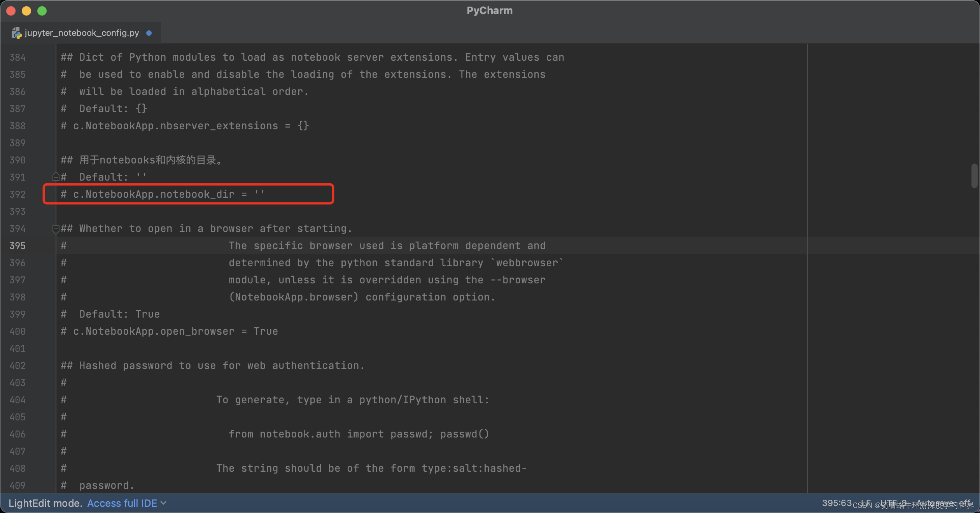Click the c.NotebookApp.nbserver_extensions line
The image size is (980, 513).
coord(185,126)
